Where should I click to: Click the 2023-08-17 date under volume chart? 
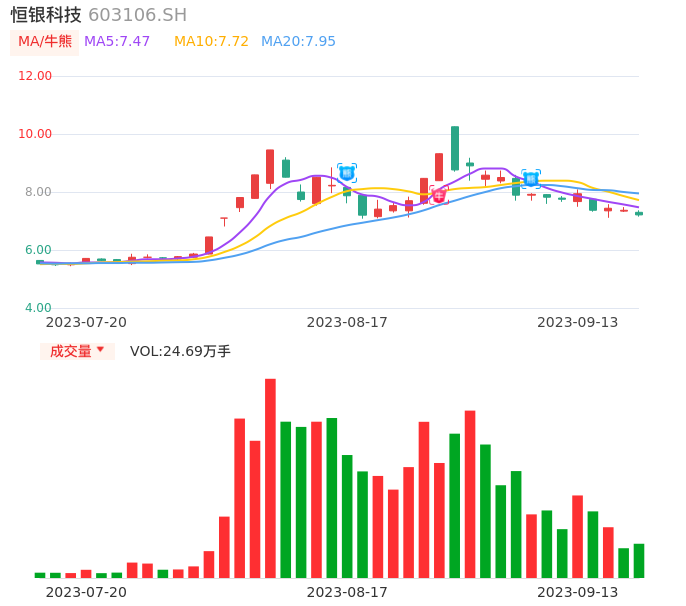click(347, 592)
